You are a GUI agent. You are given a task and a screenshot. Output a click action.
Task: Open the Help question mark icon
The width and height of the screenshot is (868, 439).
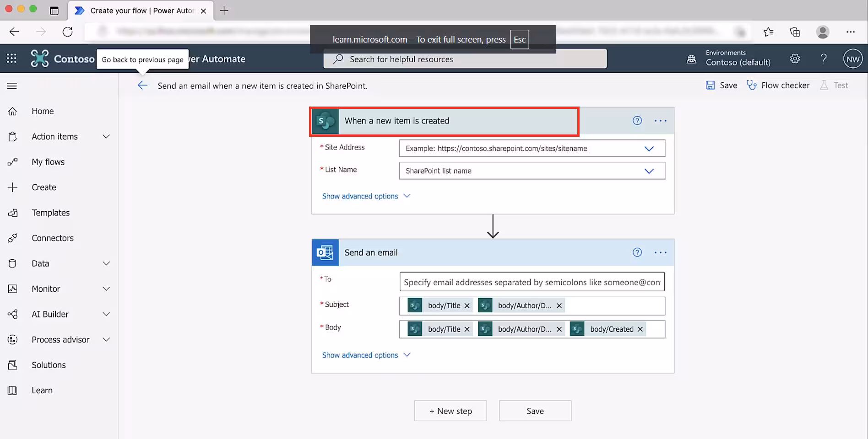[x=824, y=59]
